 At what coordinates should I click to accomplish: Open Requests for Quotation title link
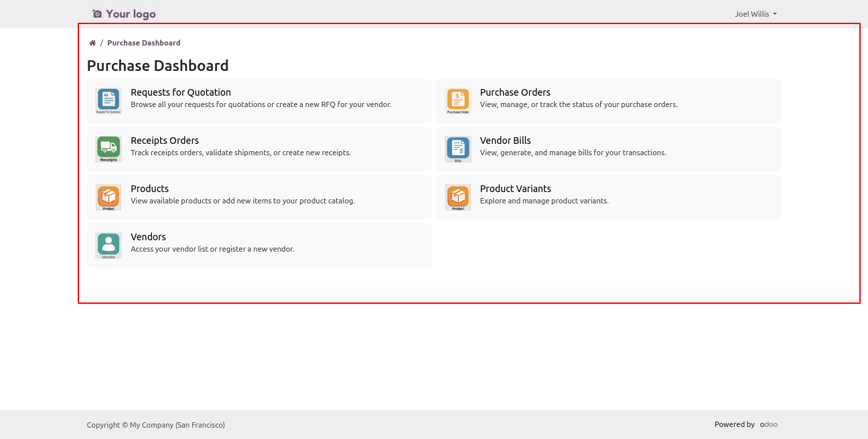pyautogui.click(x=181, y=92)
